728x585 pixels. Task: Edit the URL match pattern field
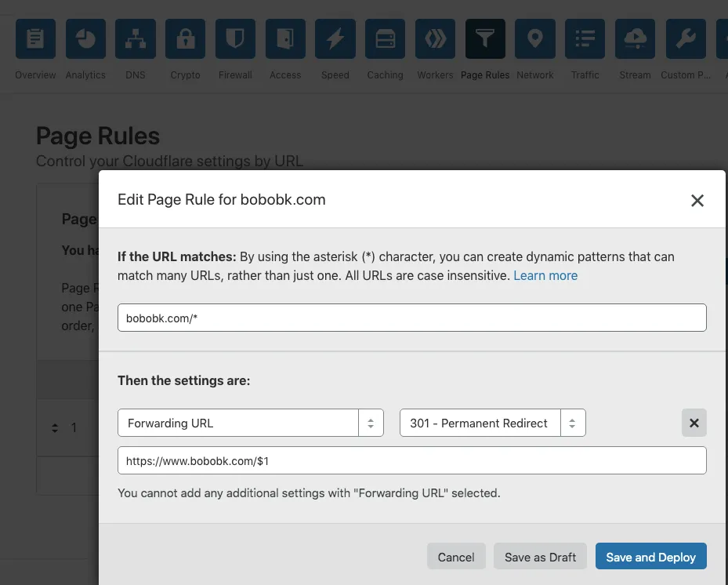(412, 318)
